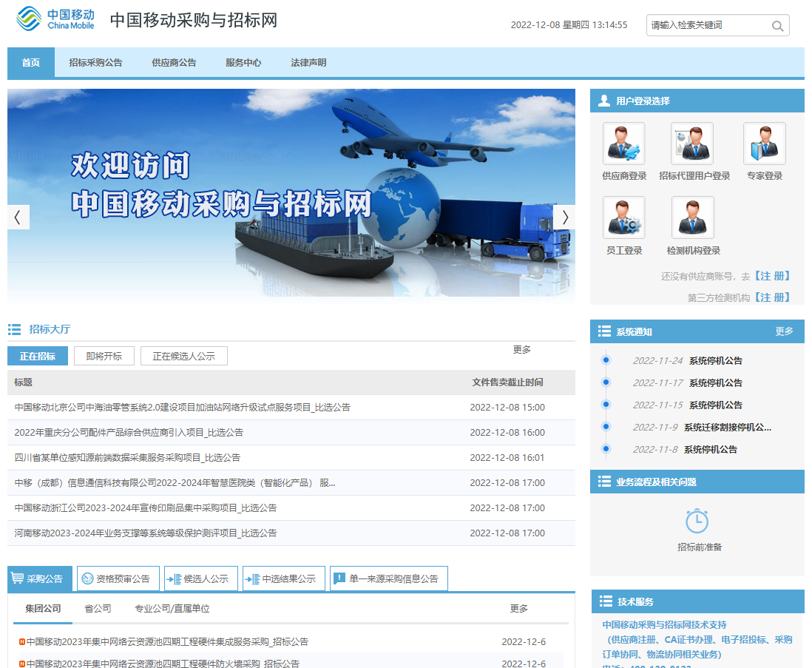Open the 招标采购公告 menu item
The image size is (812, 668).
tap(96, 63)
